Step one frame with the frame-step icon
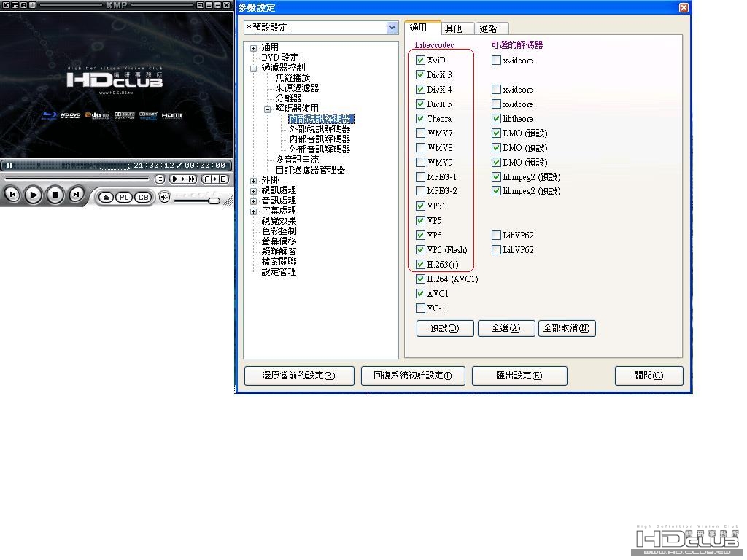 coord(175,179)
